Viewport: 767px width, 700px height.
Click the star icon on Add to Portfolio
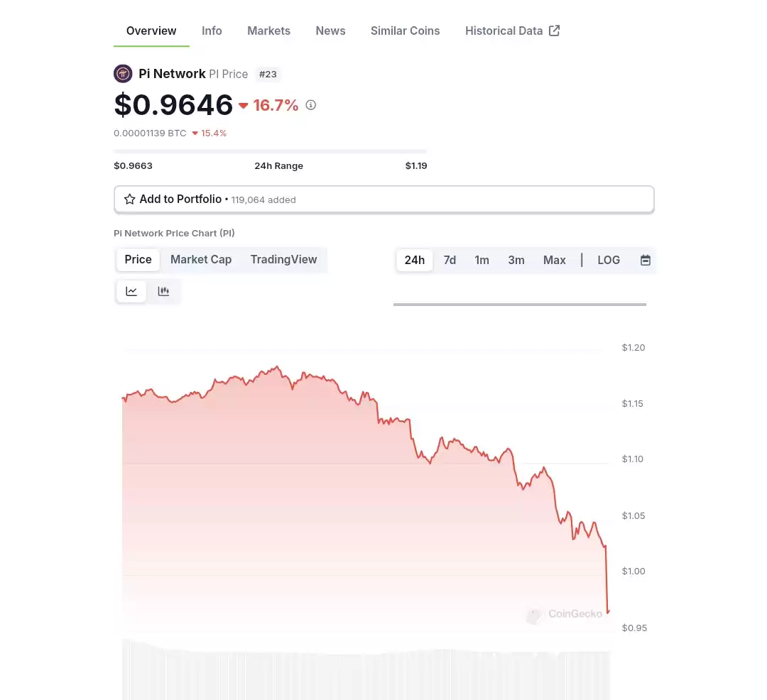tap(130, 199)
